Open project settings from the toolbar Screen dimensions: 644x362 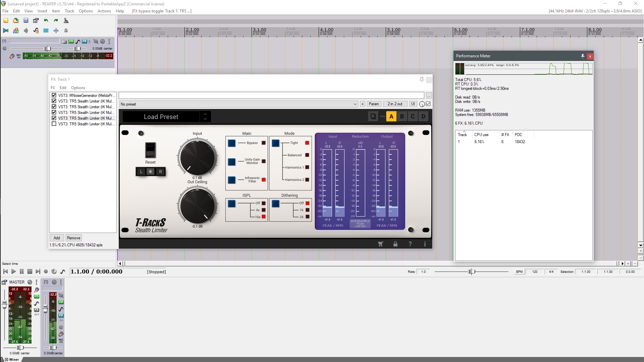pos(36,20)
